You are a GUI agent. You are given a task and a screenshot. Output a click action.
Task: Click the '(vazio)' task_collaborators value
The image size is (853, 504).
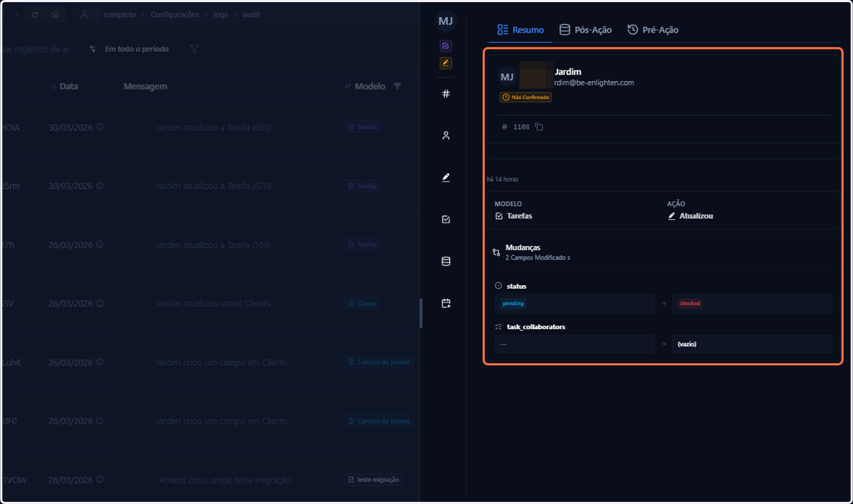tap(687, 344)
